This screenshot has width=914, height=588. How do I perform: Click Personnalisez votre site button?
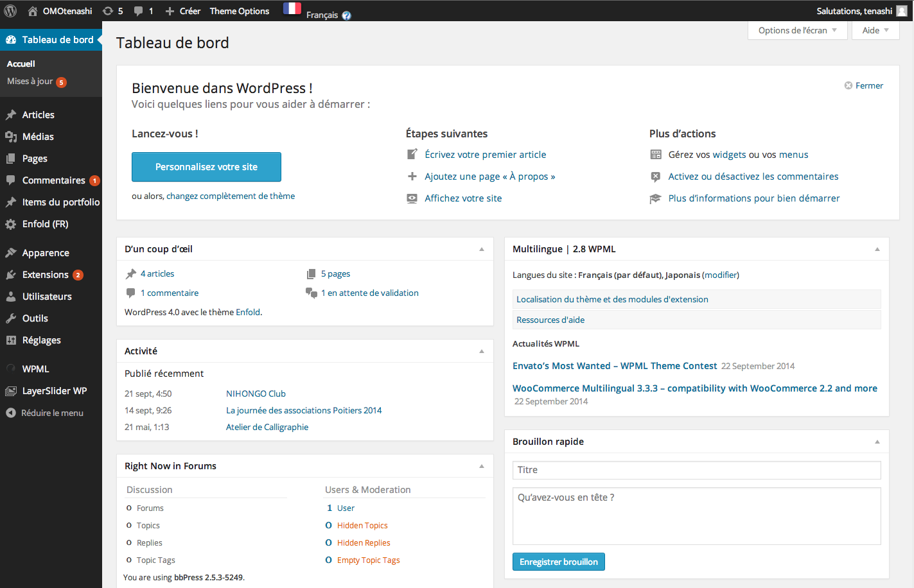point(206,167)
